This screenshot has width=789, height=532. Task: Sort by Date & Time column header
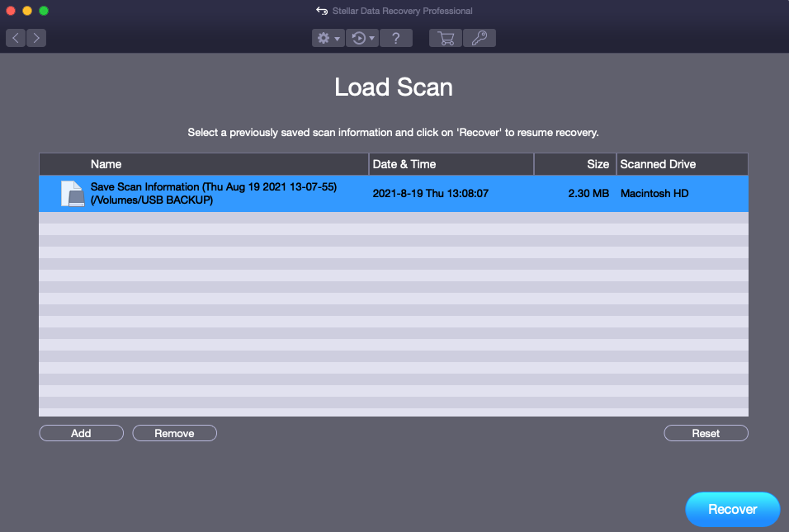404,164
